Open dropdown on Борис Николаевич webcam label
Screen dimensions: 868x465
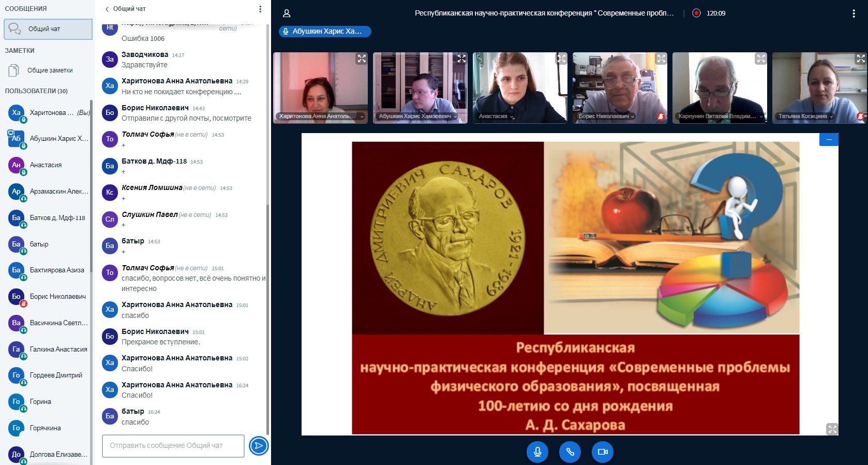pyautogui.click(x=632, y=117)
